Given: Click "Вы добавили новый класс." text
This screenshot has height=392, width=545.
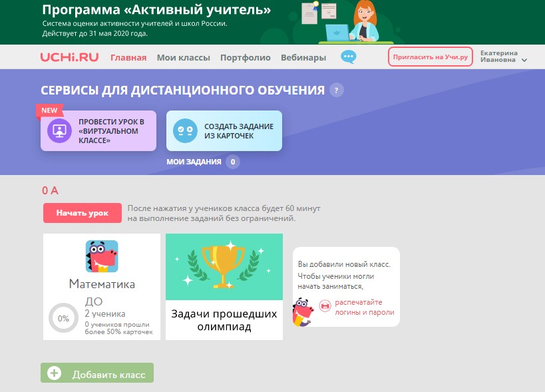Looking at the screenshot, I should [344, 264].
